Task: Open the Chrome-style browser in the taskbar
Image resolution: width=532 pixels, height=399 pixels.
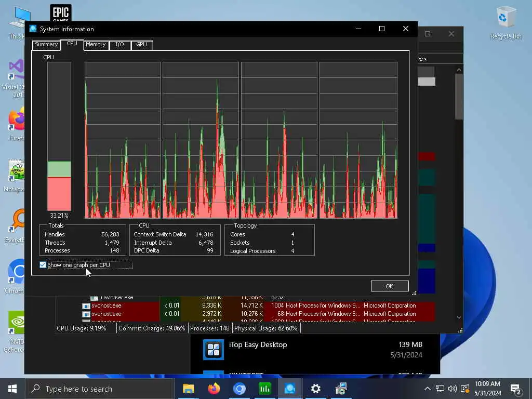Action: click(239, 389)
